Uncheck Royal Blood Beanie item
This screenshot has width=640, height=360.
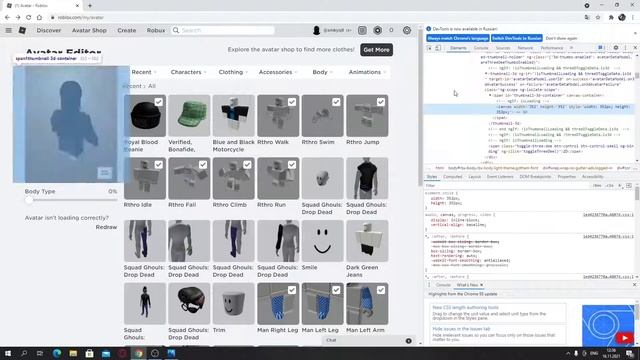point(158,102)
